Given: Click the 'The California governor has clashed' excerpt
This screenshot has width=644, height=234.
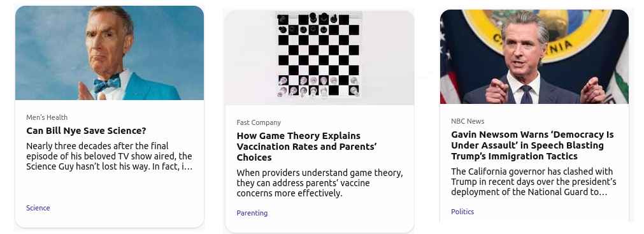Looking at the screenshot, I should pos(534,182).
